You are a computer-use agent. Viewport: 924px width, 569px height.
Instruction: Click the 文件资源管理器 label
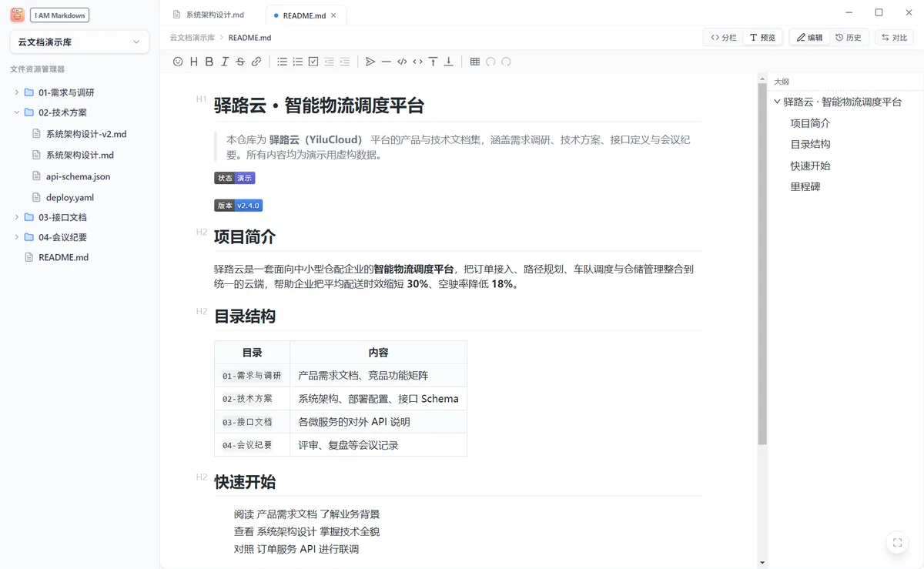pos(37,69)
